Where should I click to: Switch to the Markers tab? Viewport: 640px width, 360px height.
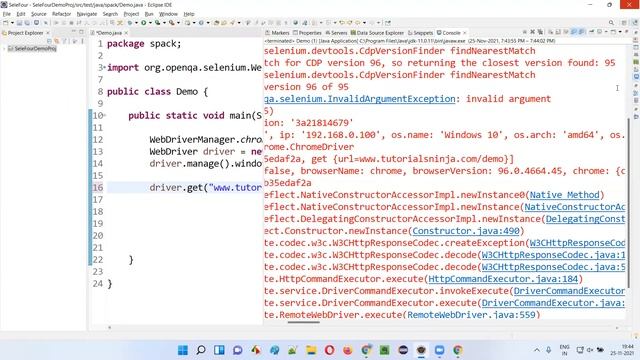point(277,33)
